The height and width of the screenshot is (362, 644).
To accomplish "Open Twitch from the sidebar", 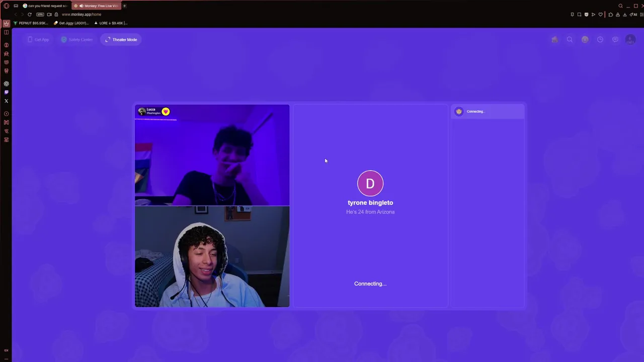I will point(6,92).
